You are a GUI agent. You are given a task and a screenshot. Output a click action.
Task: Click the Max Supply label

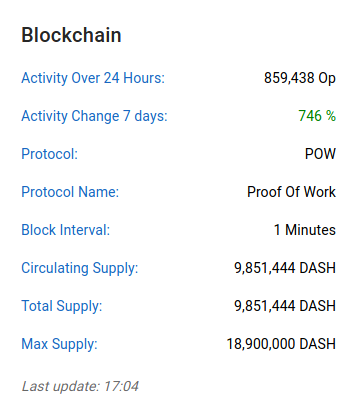coord(59,344)
